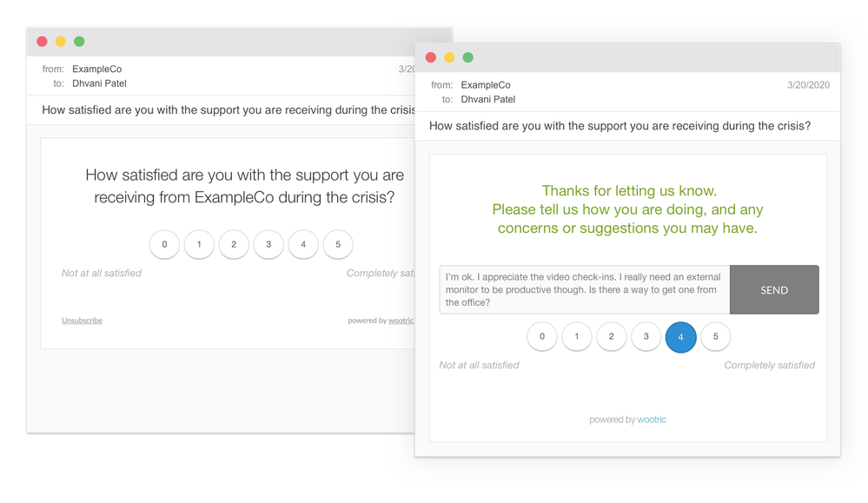868x503 pixels.
Task: Choose rating 4 in the left survey
Action: click(303, 244)
